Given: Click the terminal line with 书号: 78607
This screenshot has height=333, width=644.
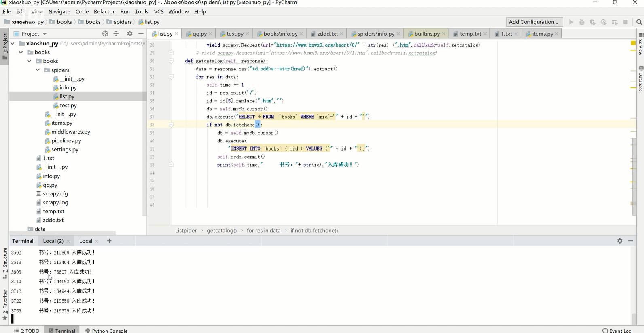Looking at the screenshot, I should [x=52, y=272].
